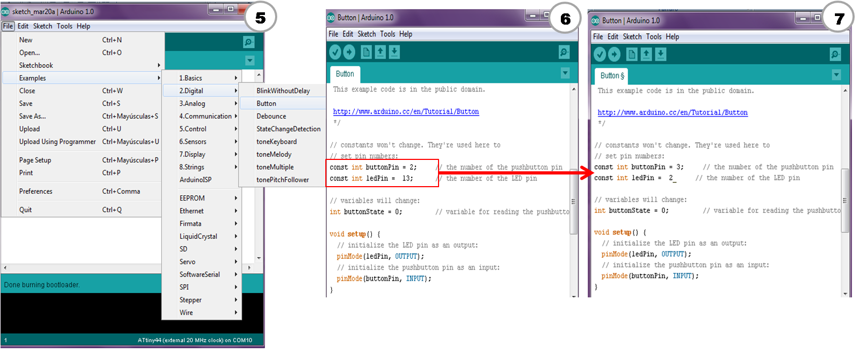Click New sketch icon in middle Button window

click(366, 52)
